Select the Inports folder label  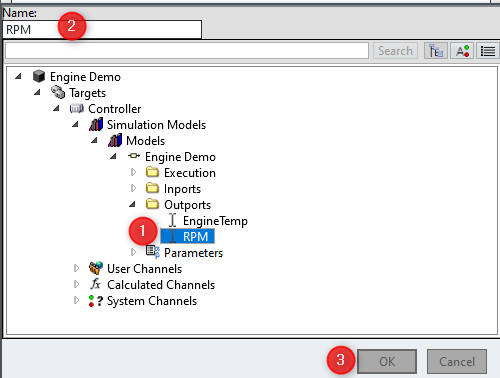(x=182, y=189)
